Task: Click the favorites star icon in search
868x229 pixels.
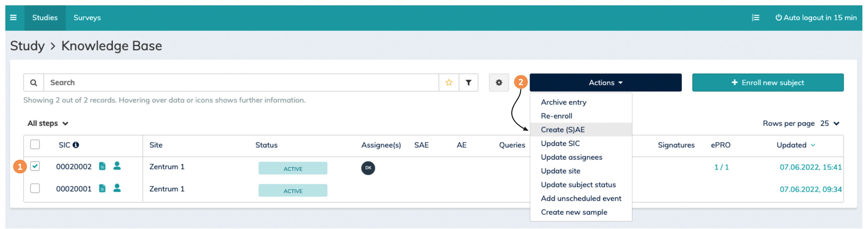Action: tap(449, 82)
